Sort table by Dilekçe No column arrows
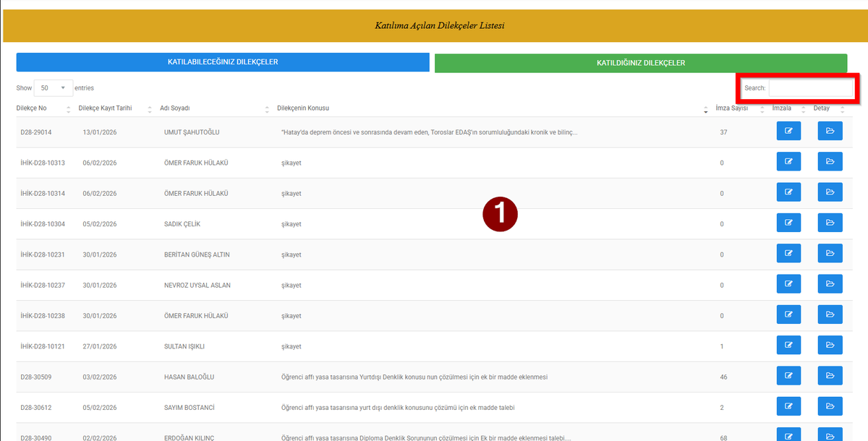 [69, 109]
